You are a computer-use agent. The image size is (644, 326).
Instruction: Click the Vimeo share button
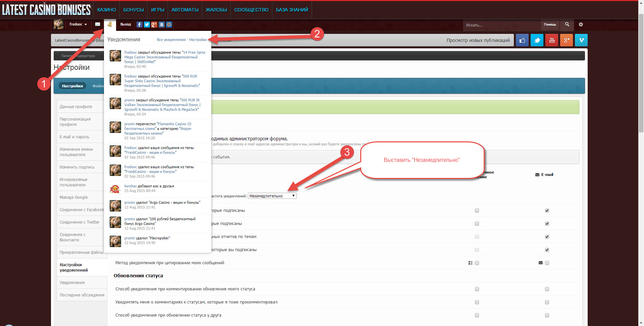(581, 40)
